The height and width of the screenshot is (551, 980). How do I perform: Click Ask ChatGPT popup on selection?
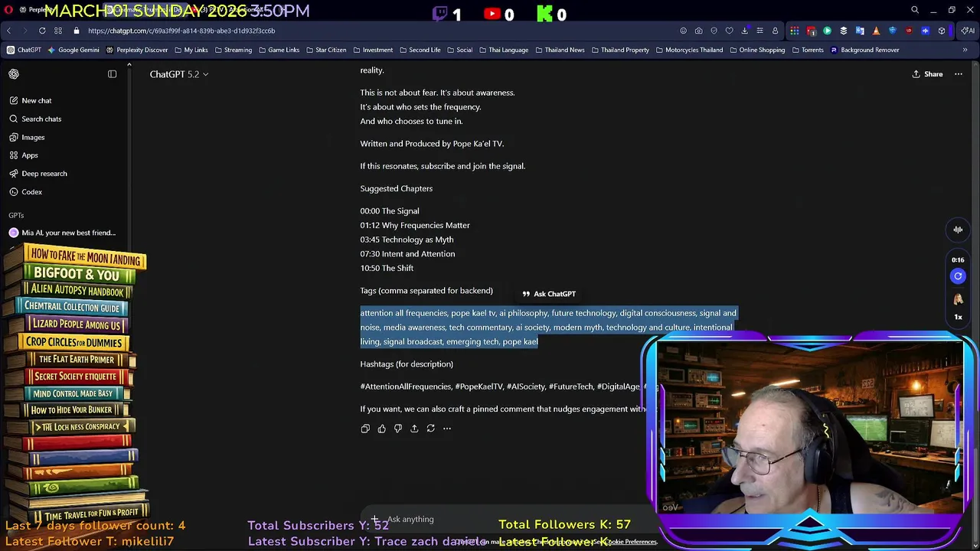coord(549,294)
